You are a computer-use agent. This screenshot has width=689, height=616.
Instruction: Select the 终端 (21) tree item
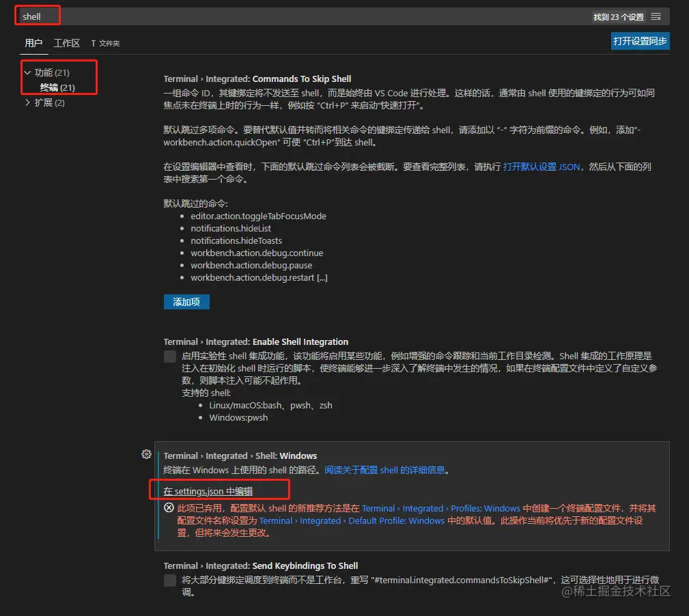point(57,87)
